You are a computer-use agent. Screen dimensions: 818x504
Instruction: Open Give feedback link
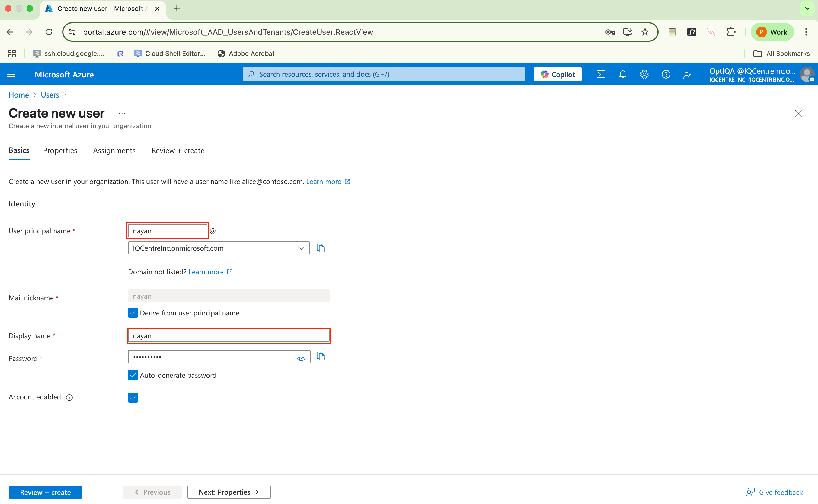point(774,492)
